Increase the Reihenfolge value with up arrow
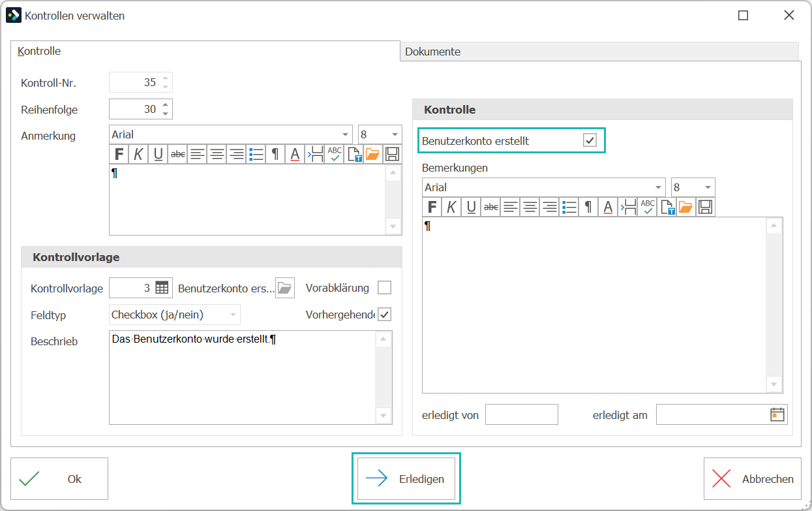Image resolution: width=812 pixels, height=511 pixels. point(166,104)
